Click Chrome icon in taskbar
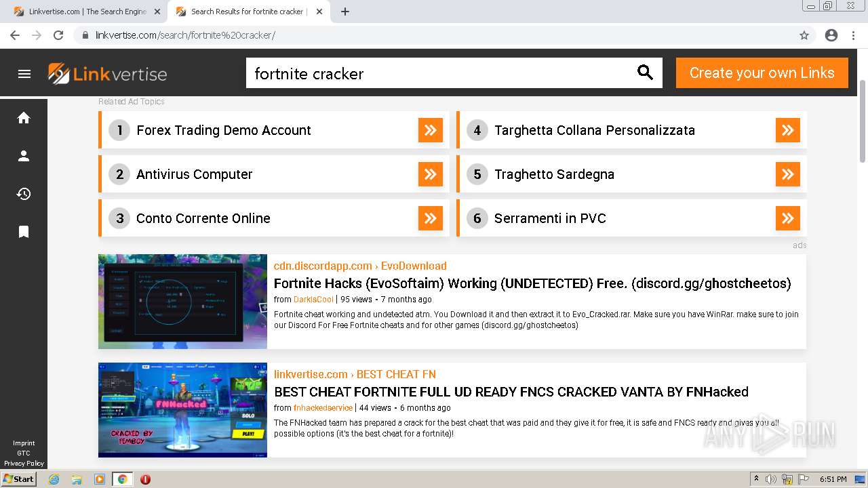This screenshot has height=488, width=868. point(122,479)
